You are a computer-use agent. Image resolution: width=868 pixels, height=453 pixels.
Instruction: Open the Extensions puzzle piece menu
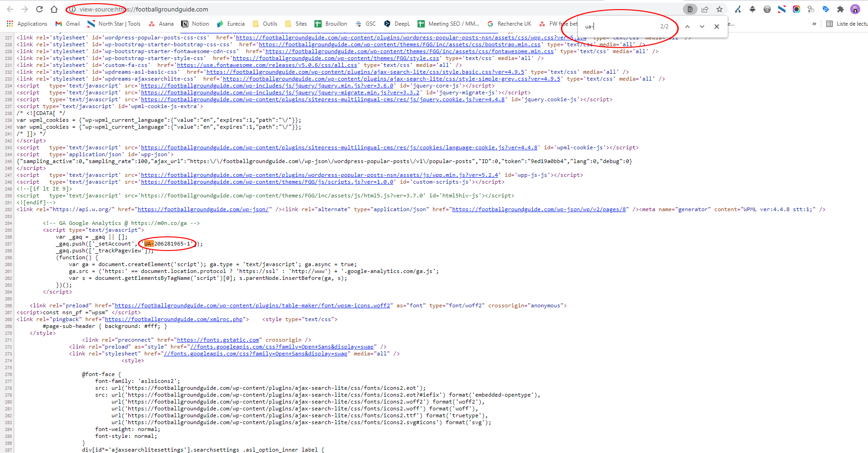click(840, 9)
